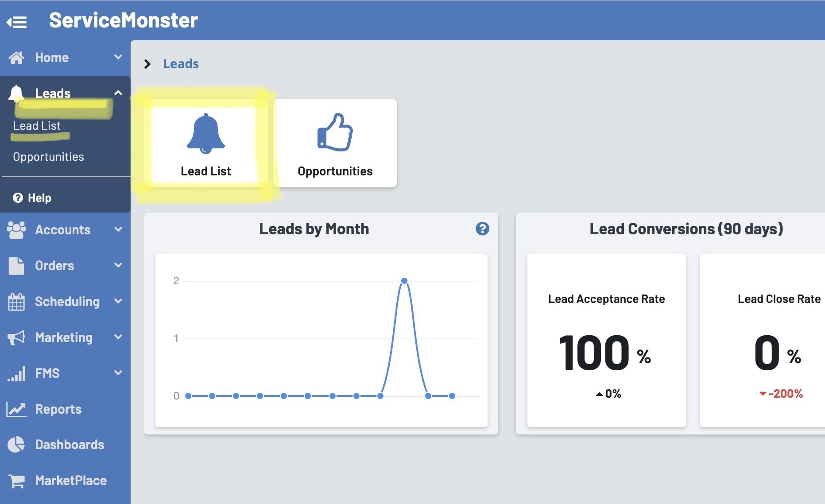
Task: Open the Opportunities thumbs-up tile
Action: pos(335,143)
